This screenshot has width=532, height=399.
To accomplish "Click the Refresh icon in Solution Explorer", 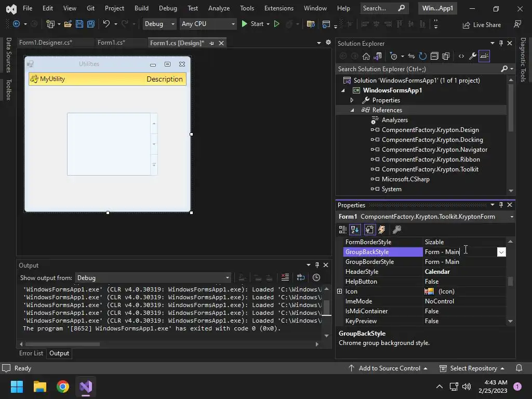I will pos(422,56).
